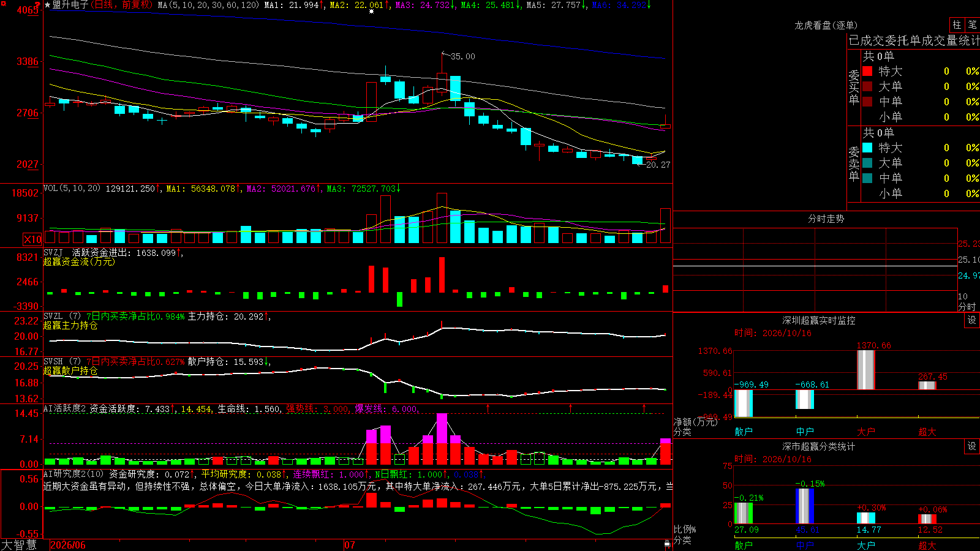Click the 大智慧 logo at bottom-left
The width and height of the screenshot is (980, 551).
point(19,545)
